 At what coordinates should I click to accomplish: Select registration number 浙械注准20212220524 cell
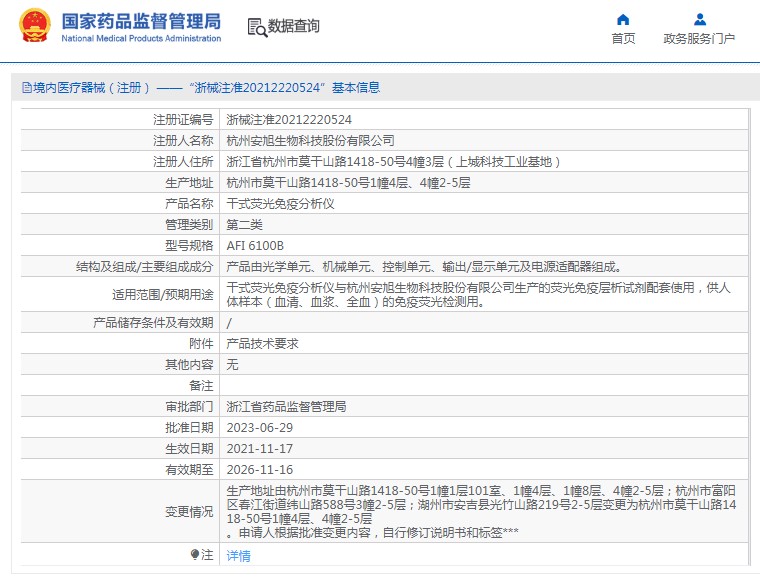click(x=289, y=120)
